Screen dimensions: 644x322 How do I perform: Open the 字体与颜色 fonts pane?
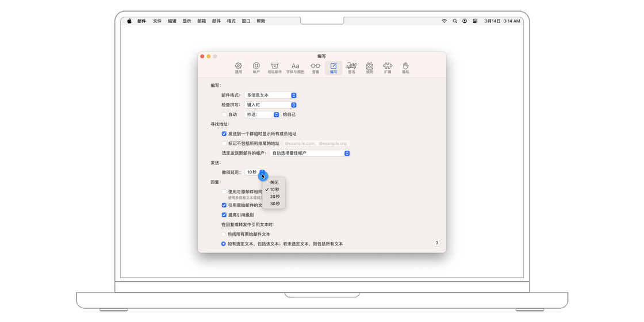(296, 68)
